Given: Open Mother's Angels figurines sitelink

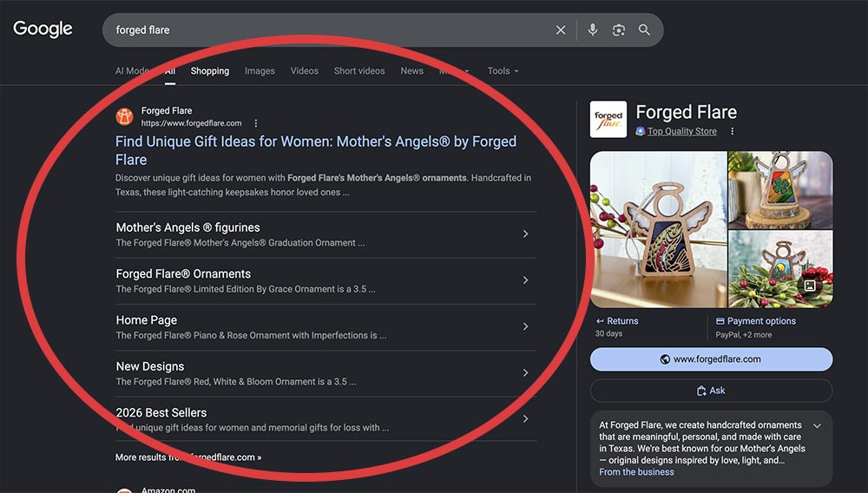Looking at the screenshot, I should (x=187, y=227).
